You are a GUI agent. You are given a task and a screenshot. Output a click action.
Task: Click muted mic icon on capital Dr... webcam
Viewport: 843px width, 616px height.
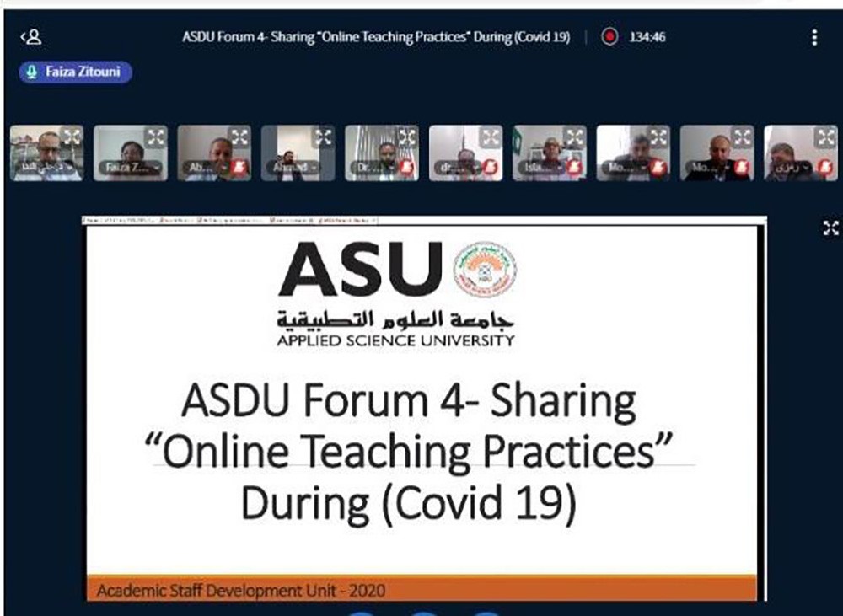(407, 168)
